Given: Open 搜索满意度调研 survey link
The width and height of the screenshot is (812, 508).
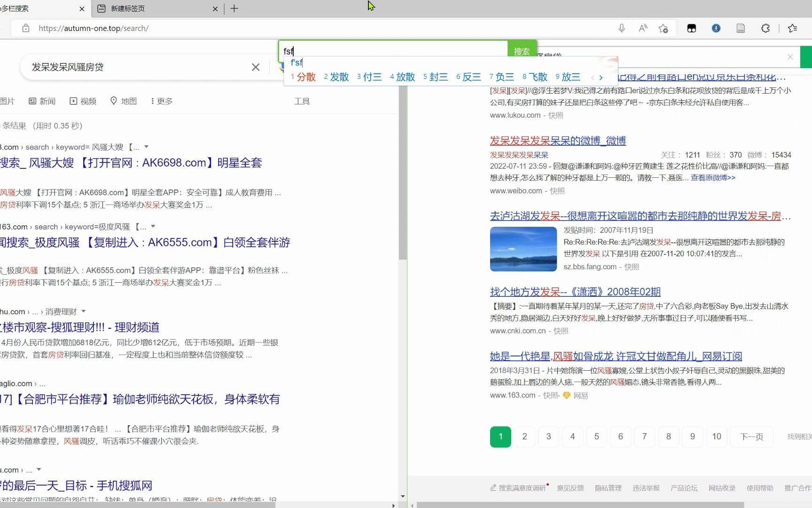Looking at the screenshot, I should tap(519, 488).
